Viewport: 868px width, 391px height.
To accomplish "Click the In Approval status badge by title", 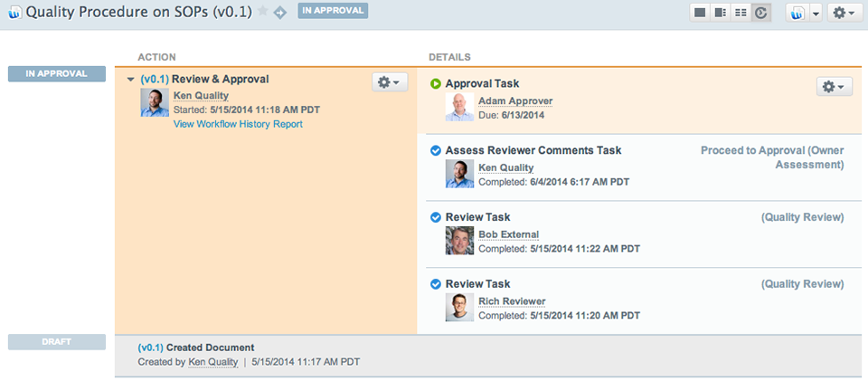I will coord(332,11).
